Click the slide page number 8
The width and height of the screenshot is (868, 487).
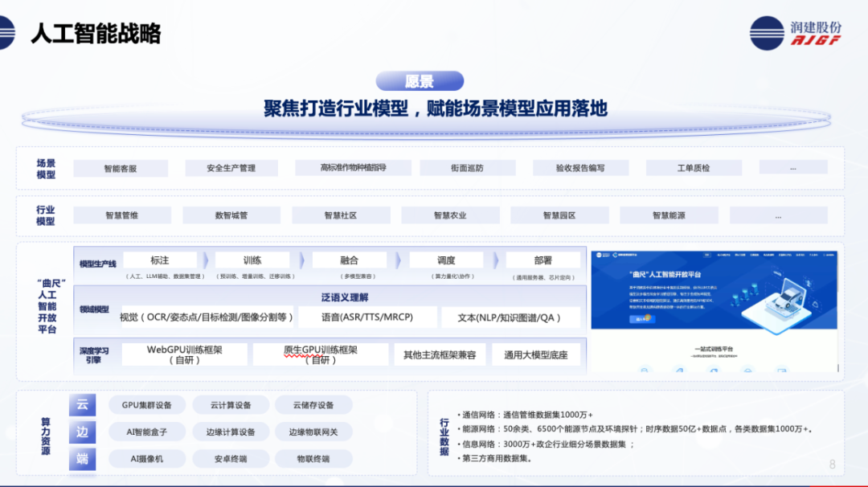point(833,464)
